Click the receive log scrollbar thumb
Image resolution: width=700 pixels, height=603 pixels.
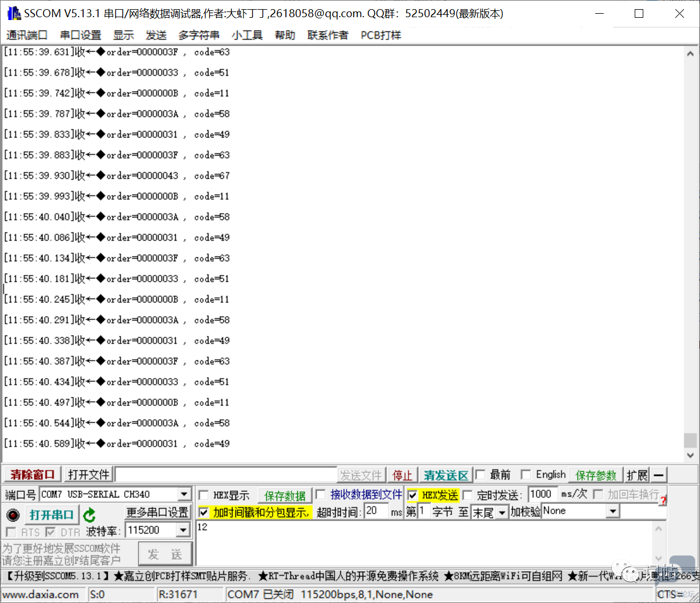click(x=690, y=440)
